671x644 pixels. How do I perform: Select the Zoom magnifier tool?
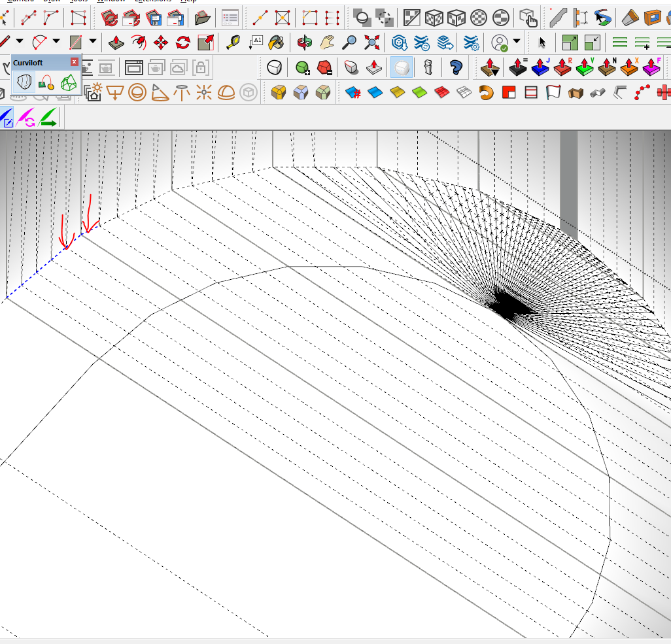pyautogui.click(x=349, y=42)
